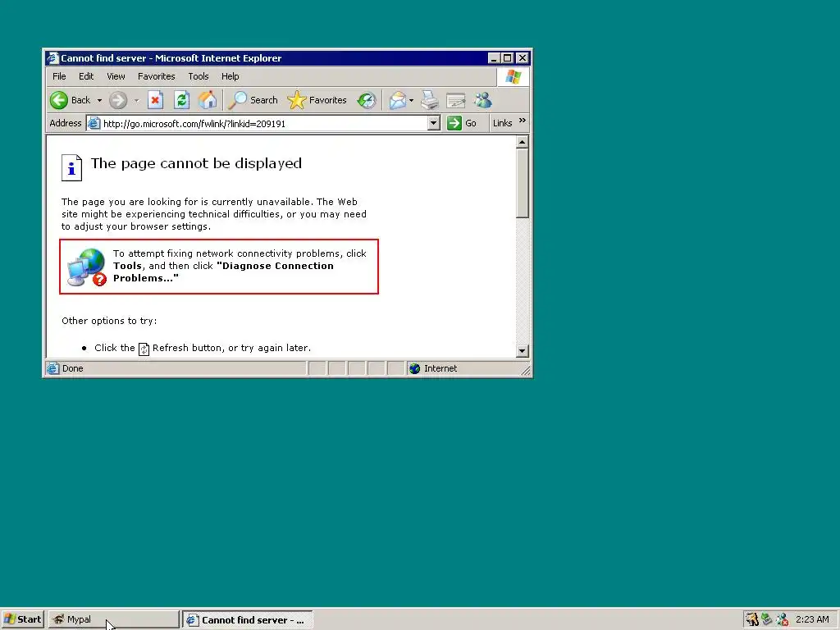Click the scrollbar down arrow

[522, 351]
